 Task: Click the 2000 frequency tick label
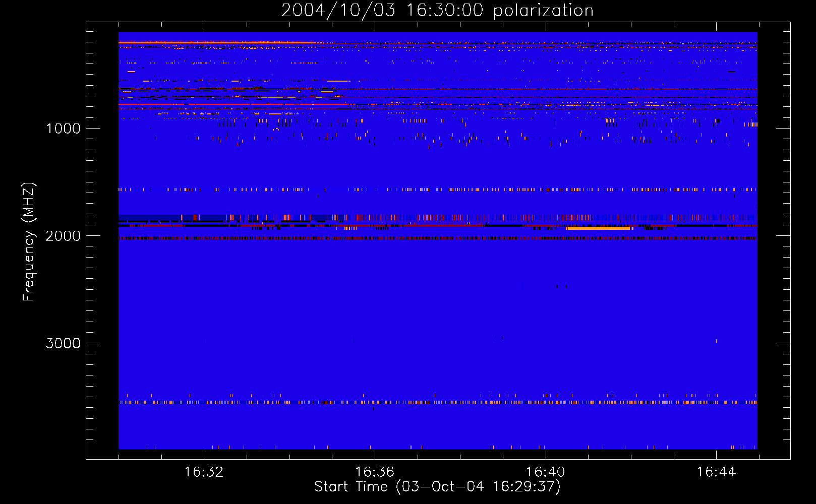click(63, 236)
